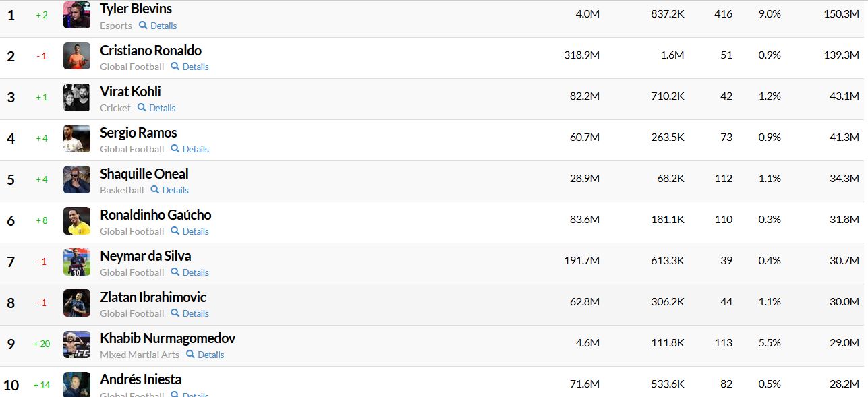Open Neymar da Silva's Details link
Screen dimensions: 868x397
(194, 272)
